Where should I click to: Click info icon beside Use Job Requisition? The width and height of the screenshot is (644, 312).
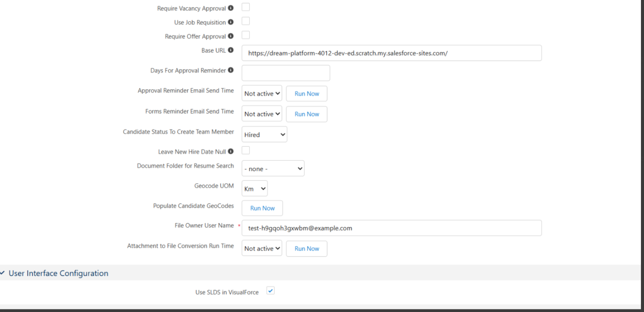(x=231, y=22)
